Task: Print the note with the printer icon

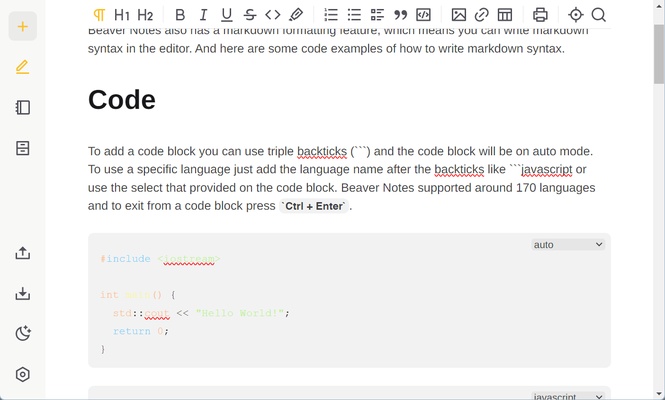Action: point(540,15)
